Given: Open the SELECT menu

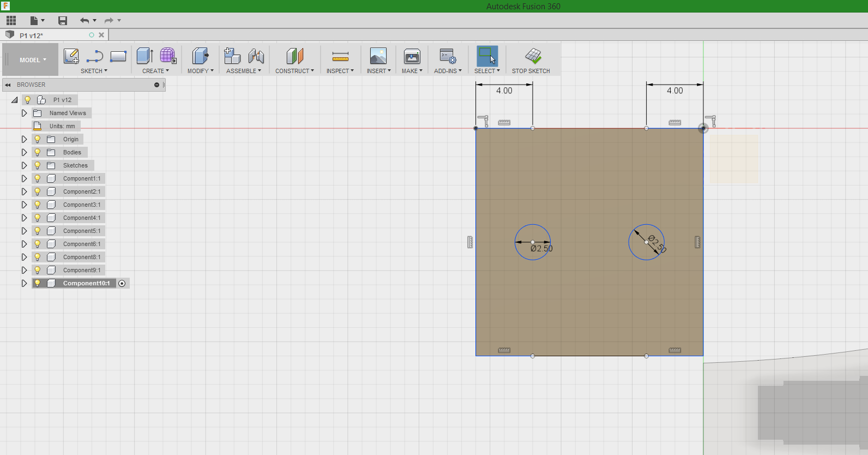Looking at the screenshot, I should (x=487, y=71).
